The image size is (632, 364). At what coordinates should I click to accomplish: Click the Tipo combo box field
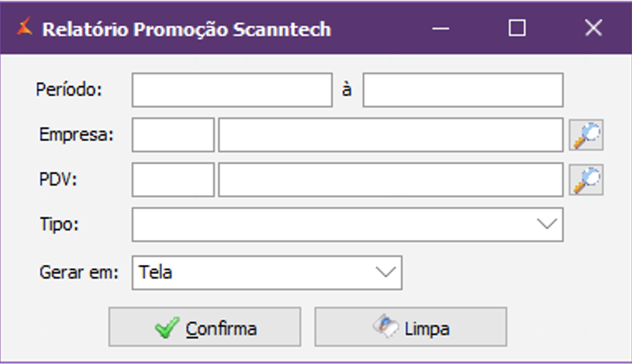[x=333, y=225]
